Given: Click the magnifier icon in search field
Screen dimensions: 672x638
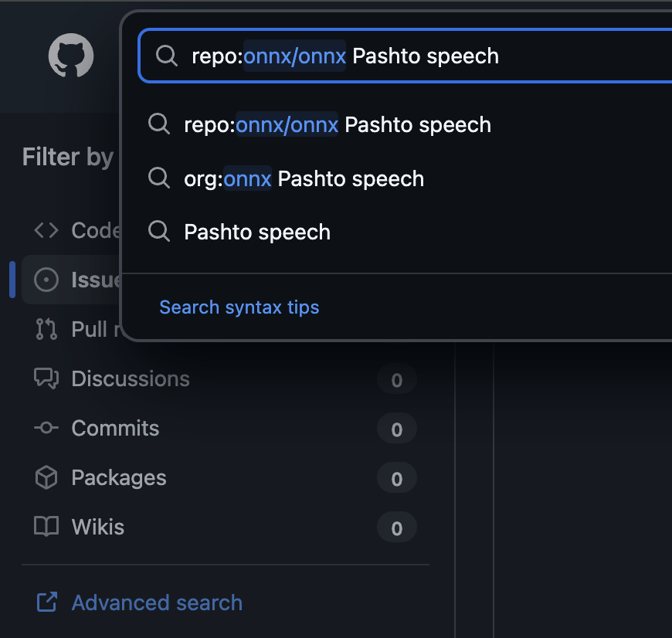Looking at the screenshot, I should pos(166,56).
